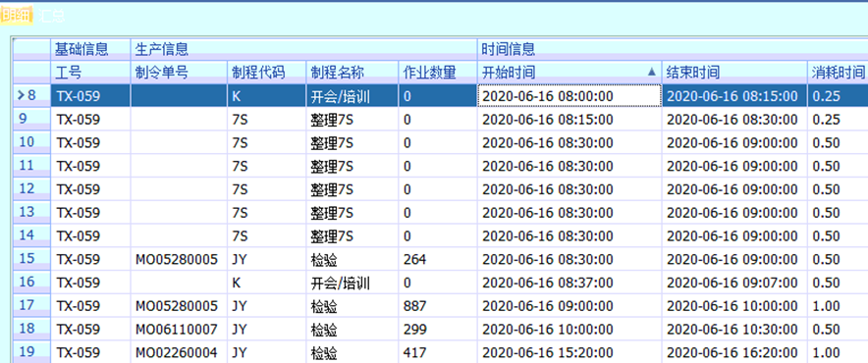The width and height of the screenshot is (868, 363).
Task: Click the 基础信息 band header
Action: (90, 49)
